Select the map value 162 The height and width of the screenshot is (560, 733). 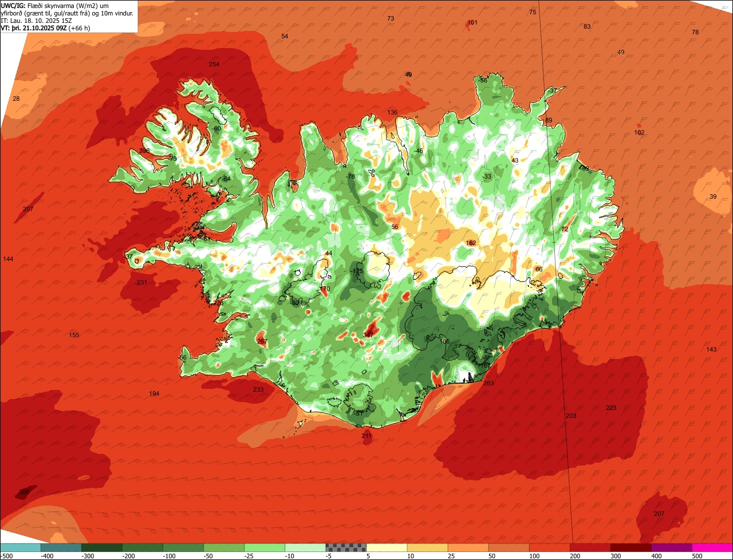471,243
